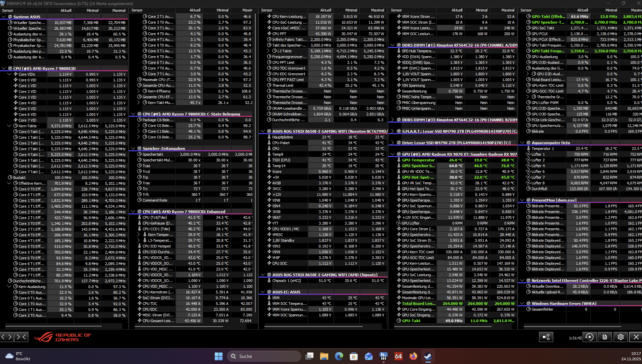Viewport: 642px width, 364px height.
Task: Click the thermometer icon next to Chipsatz 1 (xHCI)
Action: pos(269,281)
